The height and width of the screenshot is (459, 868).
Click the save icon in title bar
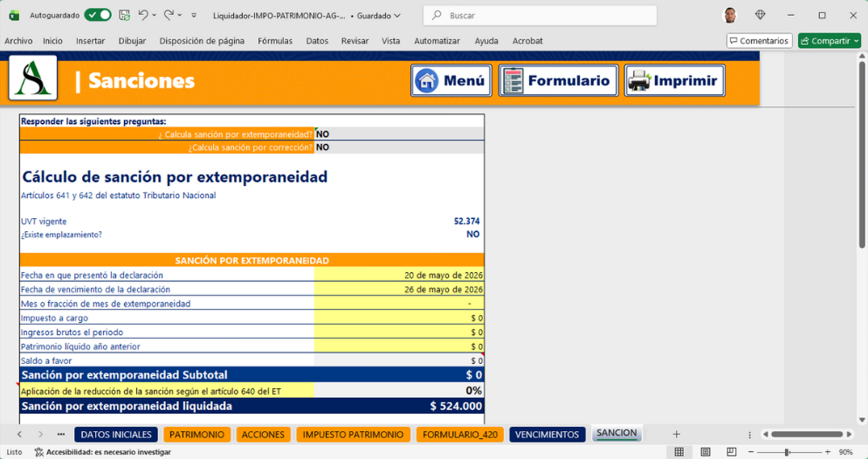pyautogui.click(x=125, y=16)
